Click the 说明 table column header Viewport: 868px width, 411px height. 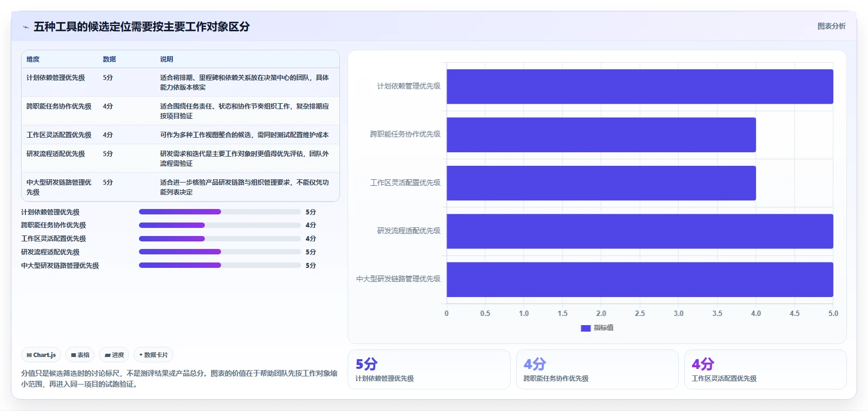(166, 59)
